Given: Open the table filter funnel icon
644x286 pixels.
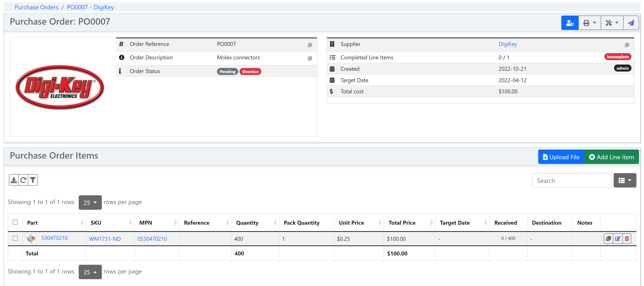Looking at the screenshot, I should [33, 180].
